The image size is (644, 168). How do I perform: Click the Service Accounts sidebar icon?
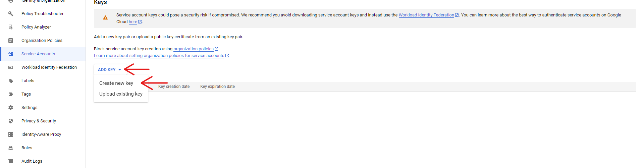11,54
